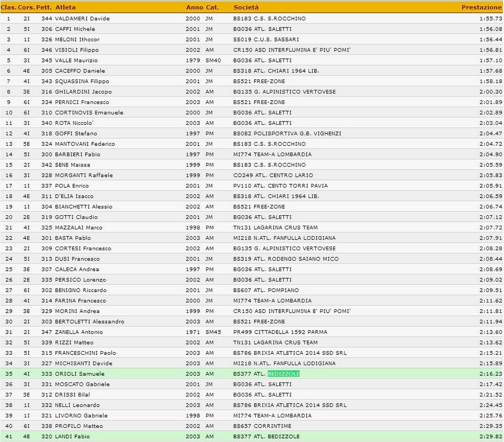Image resolution: width=504 pixels, height=442 pixels.
Task: Click club CO249 ATL. CENTRO LARIO
Action: 273,175
